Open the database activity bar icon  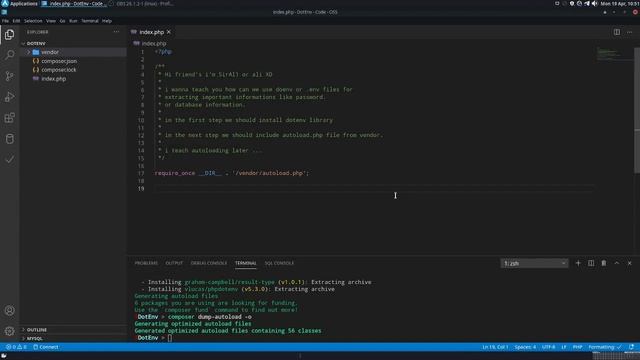pos(9,139)
